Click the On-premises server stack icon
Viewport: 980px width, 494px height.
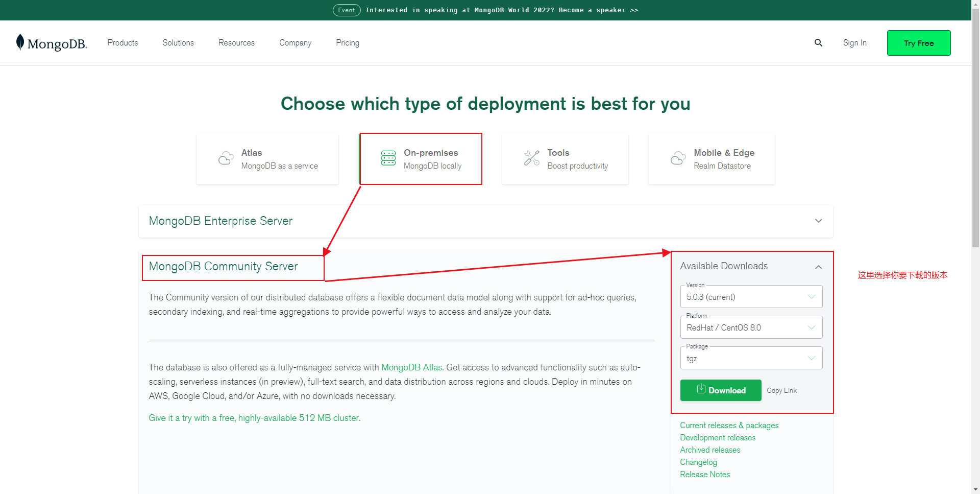[388, 158]
